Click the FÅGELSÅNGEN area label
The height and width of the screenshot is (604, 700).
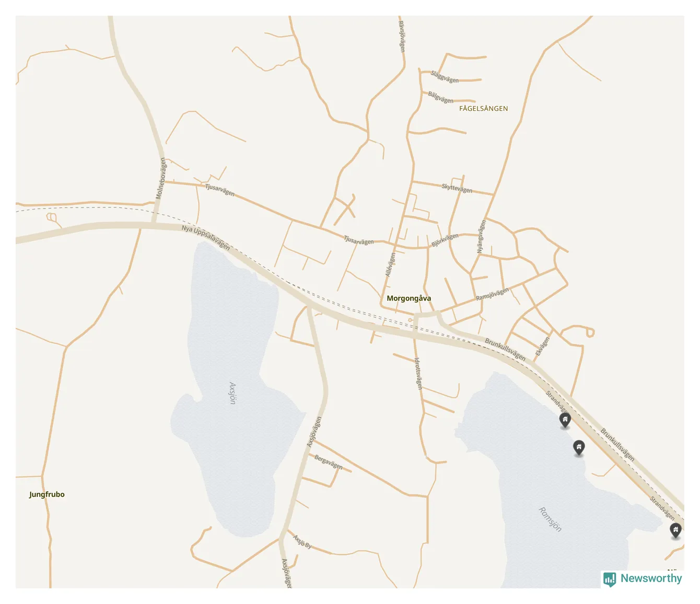pyautogui.click(x=484, y=109)
